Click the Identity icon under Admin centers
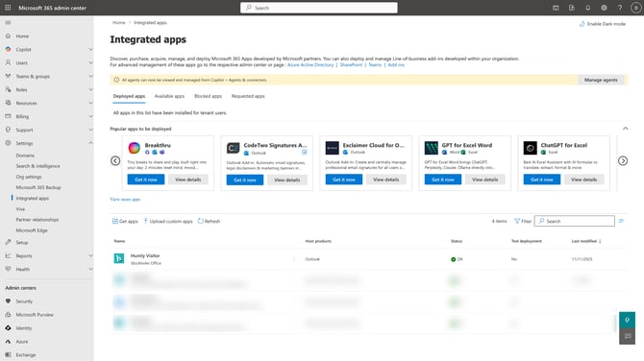 (9, 328)
